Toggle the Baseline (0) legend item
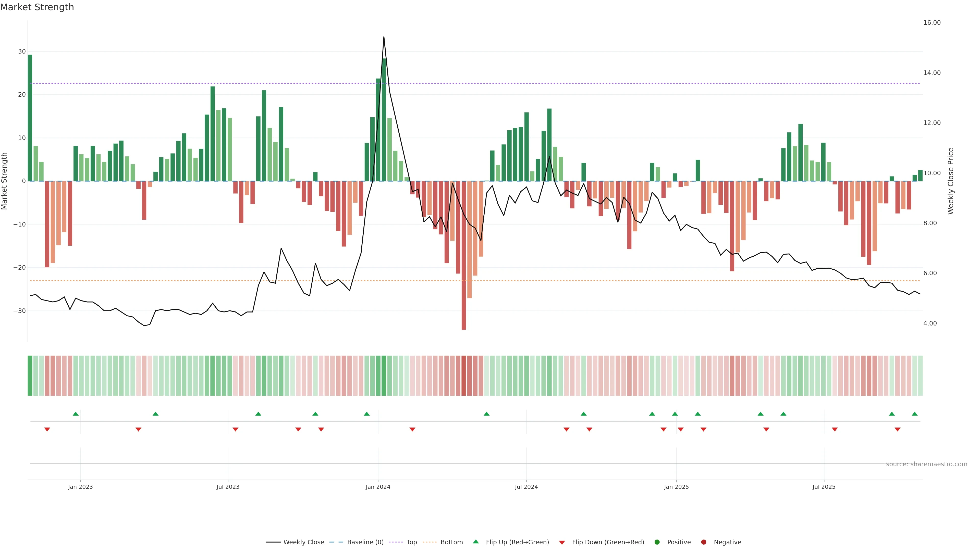 (365, 542)
